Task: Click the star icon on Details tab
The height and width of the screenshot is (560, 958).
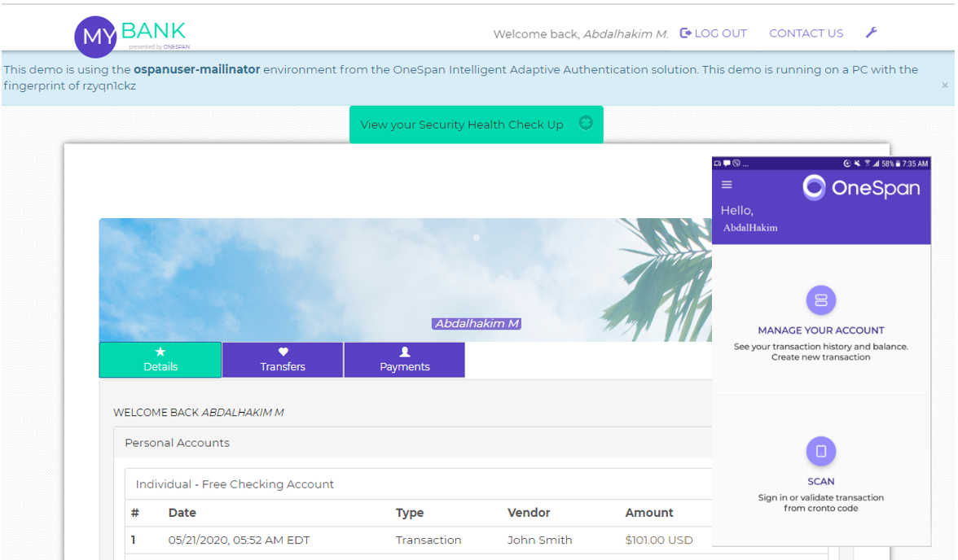Action: point(160,352)
